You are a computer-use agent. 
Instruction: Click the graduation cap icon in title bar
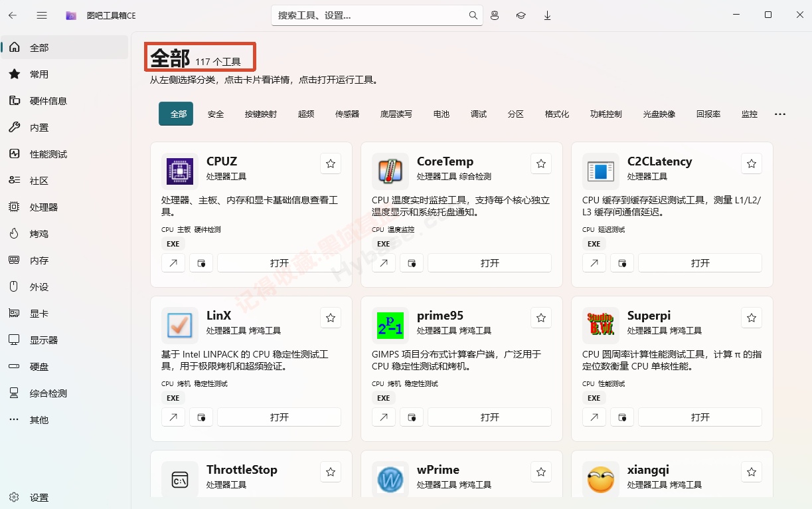[x=521, y=15]
